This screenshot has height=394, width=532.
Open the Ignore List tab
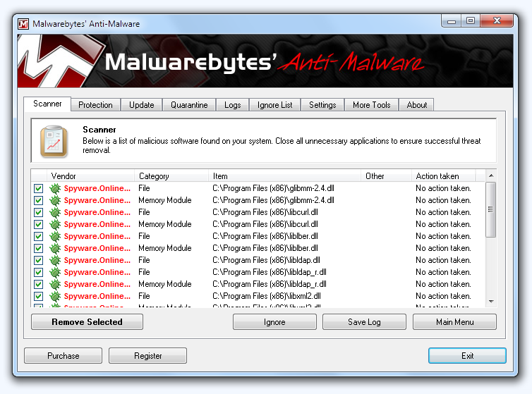pyautogui.click(x=275, y=105)
